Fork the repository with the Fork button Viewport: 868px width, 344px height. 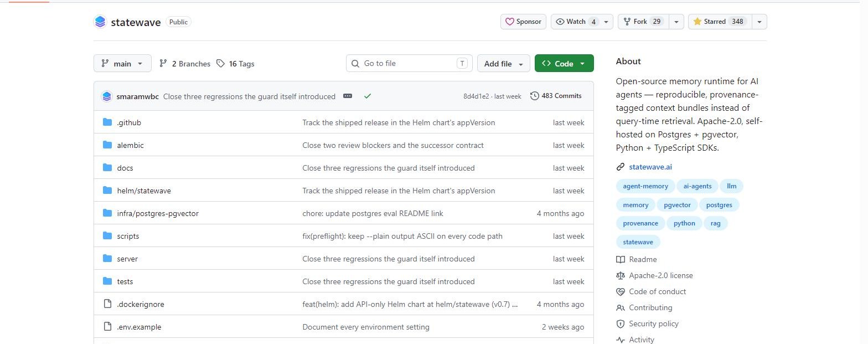643,22
